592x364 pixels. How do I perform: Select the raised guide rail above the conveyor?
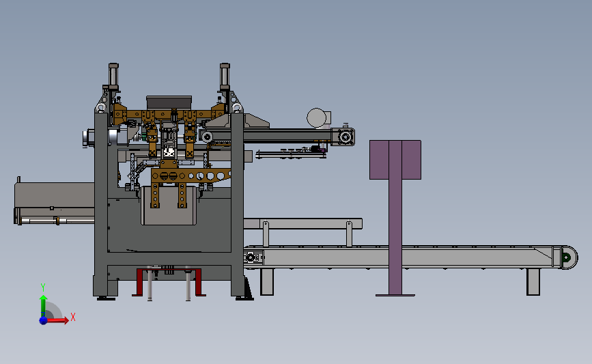302,223
